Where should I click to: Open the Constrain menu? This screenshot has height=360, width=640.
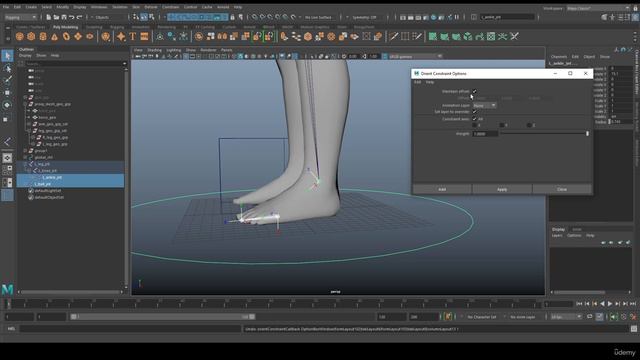click(170, 7)
